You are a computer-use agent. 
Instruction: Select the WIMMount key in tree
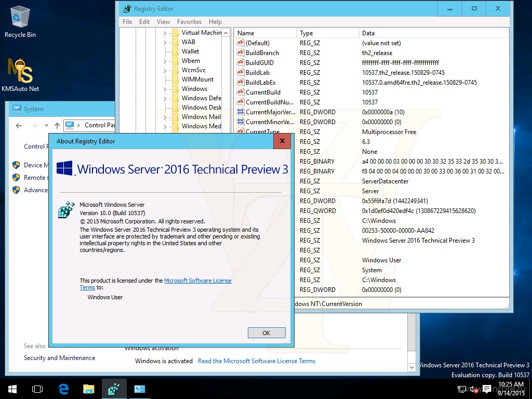click(x=197, y=79)
